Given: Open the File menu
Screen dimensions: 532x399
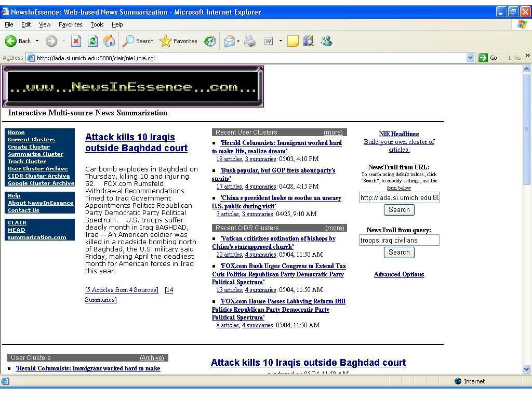Looking at the screenshot, I should [9, 24].
